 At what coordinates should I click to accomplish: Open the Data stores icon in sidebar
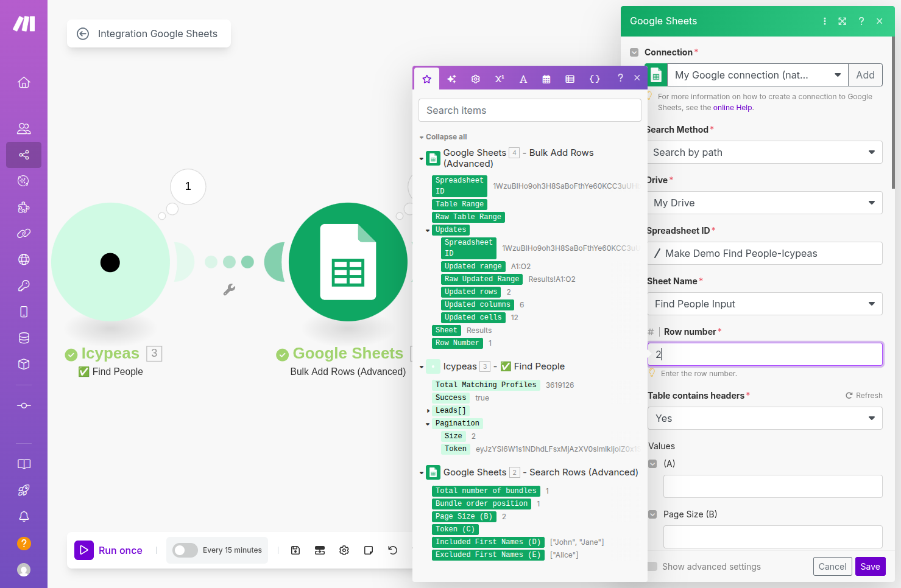(24, 338)
